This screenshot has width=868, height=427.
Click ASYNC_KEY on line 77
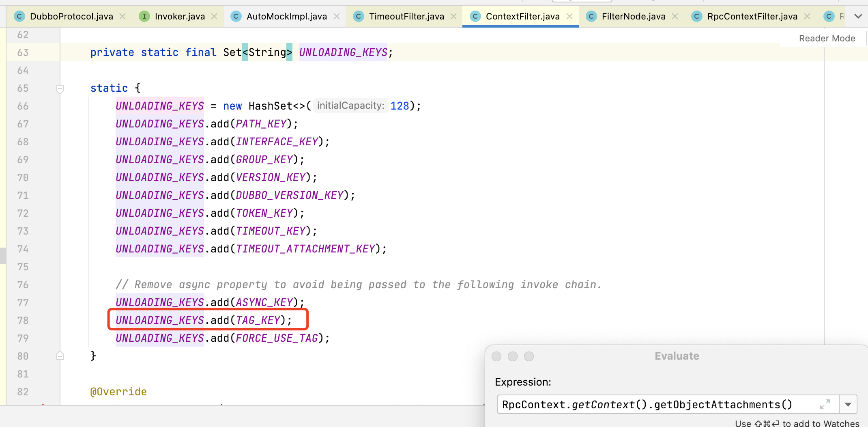point(264,302)
